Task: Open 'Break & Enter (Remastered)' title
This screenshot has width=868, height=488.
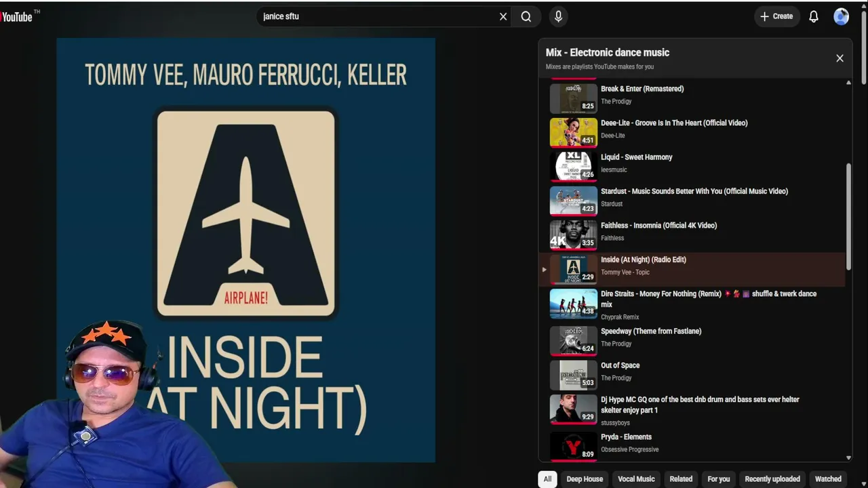Action: (642, 89)
